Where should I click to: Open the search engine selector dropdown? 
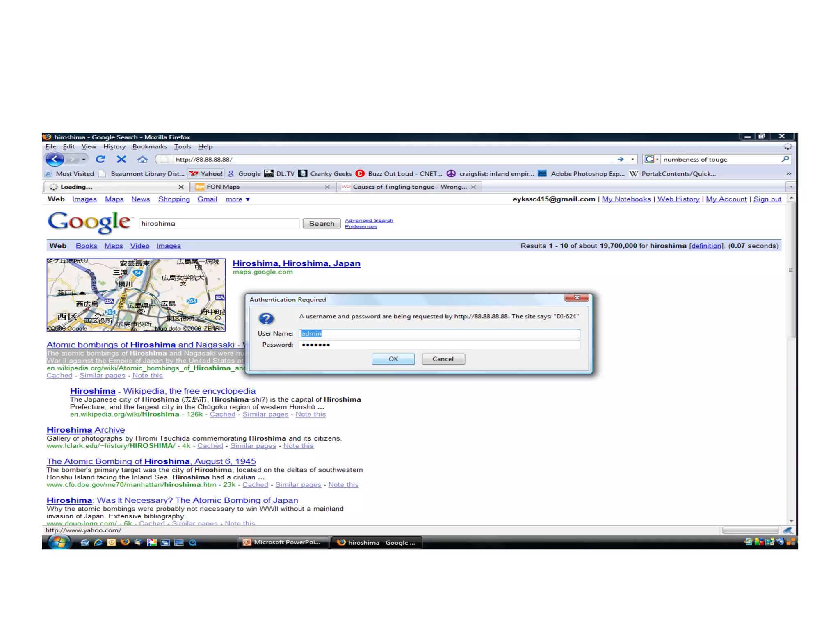coord(652,159)
